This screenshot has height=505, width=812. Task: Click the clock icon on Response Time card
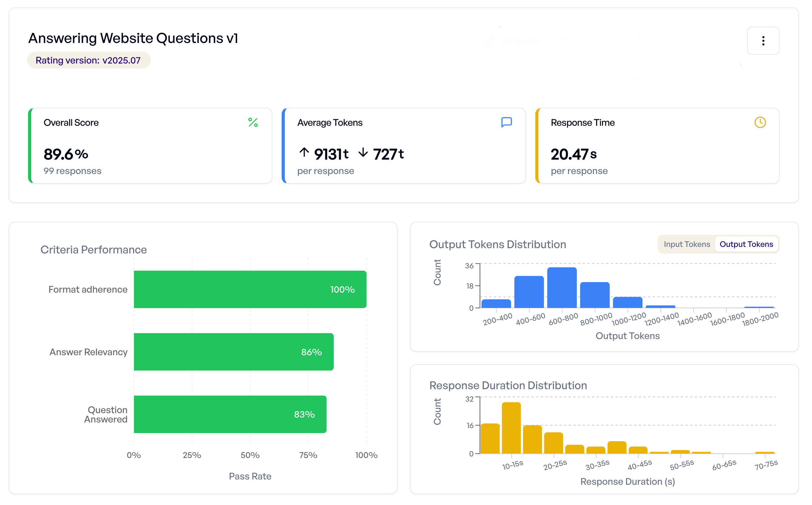point(760,122)
